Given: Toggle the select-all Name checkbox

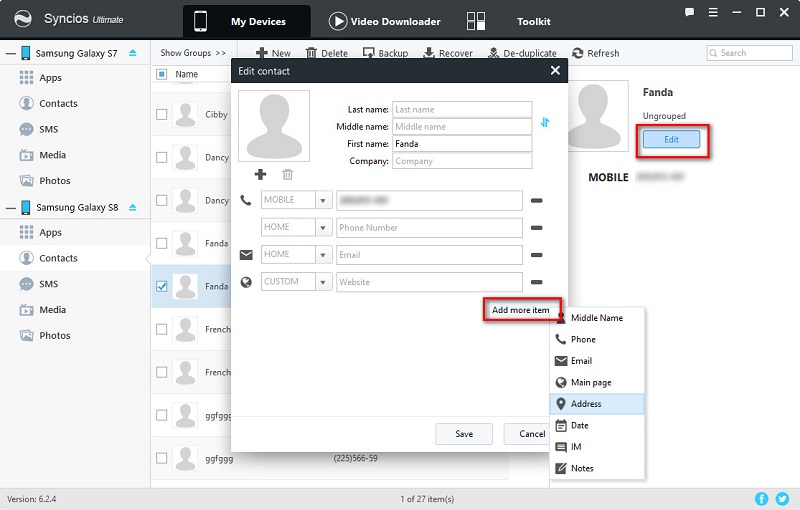Looking at the screenshot, I should click(x=161, y=74).
